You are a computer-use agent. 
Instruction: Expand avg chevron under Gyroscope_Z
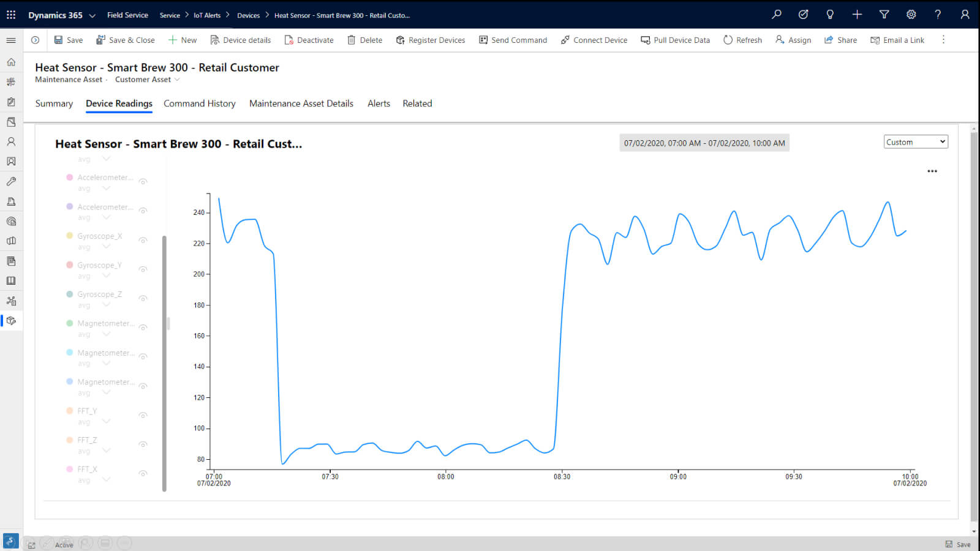(107, 305)
